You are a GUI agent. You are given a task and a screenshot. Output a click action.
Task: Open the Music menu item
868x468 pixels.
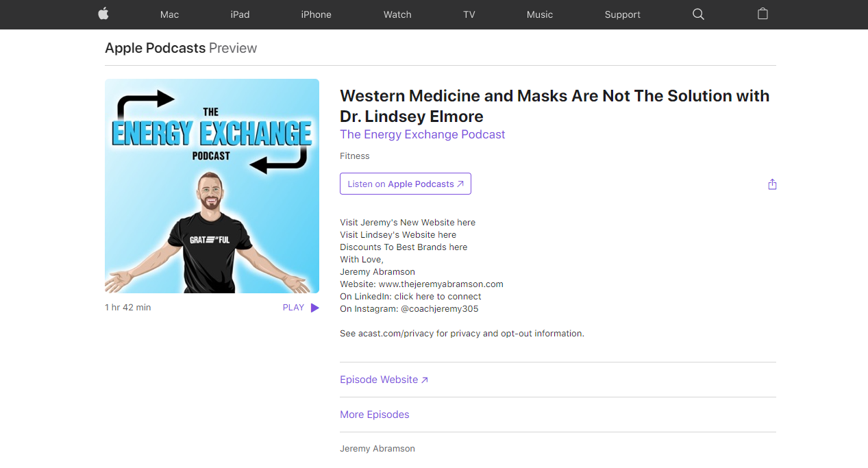539,14
